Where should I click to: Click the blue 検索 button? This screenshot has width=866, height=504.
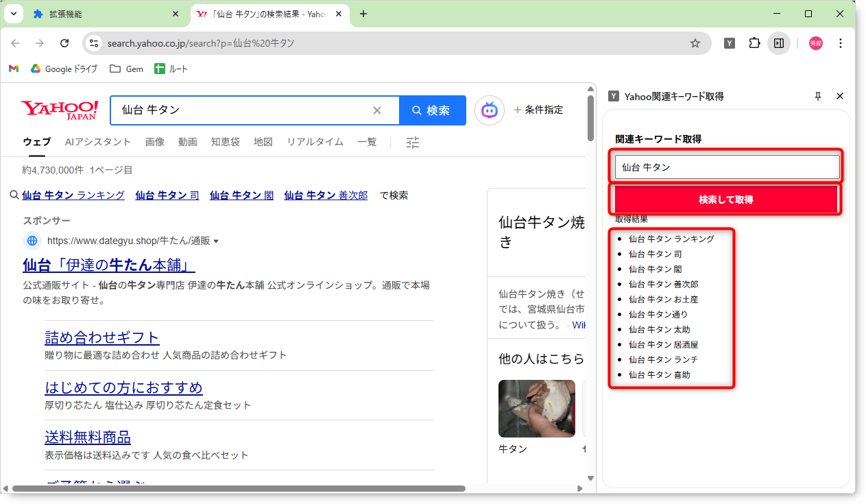click(432, 110)
